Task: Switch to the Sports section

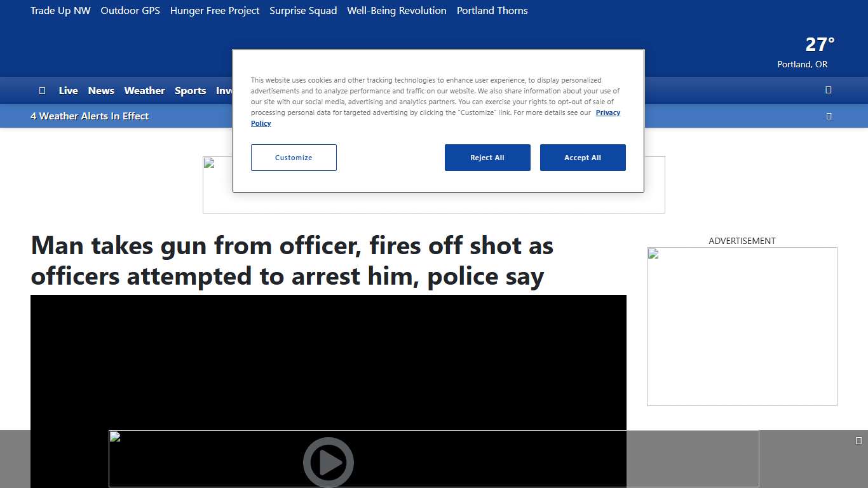Action: click(190, 90)
